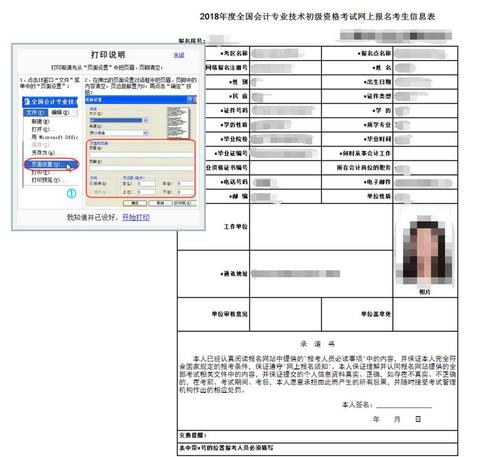Click the form title 2018年度全国会计专业技术初级资格考试
Screen dimensions: 500x457
click(x=317, y=16)
